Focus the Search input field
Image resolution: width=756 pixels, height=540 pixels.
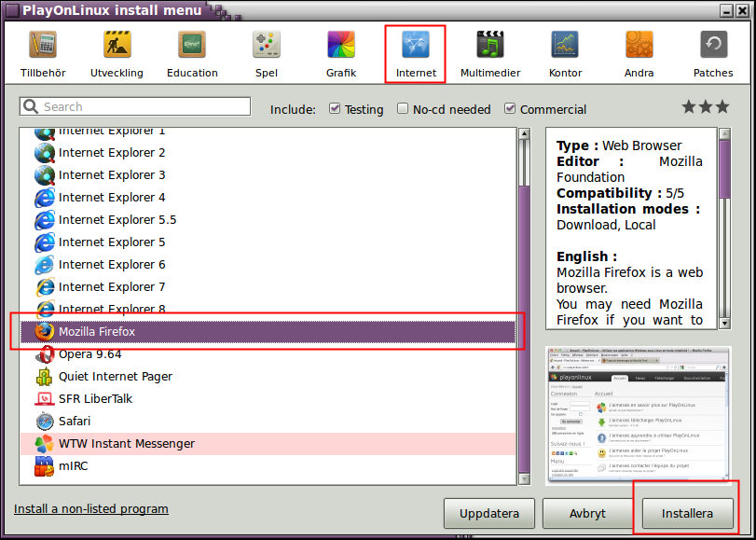click(135, 106)
